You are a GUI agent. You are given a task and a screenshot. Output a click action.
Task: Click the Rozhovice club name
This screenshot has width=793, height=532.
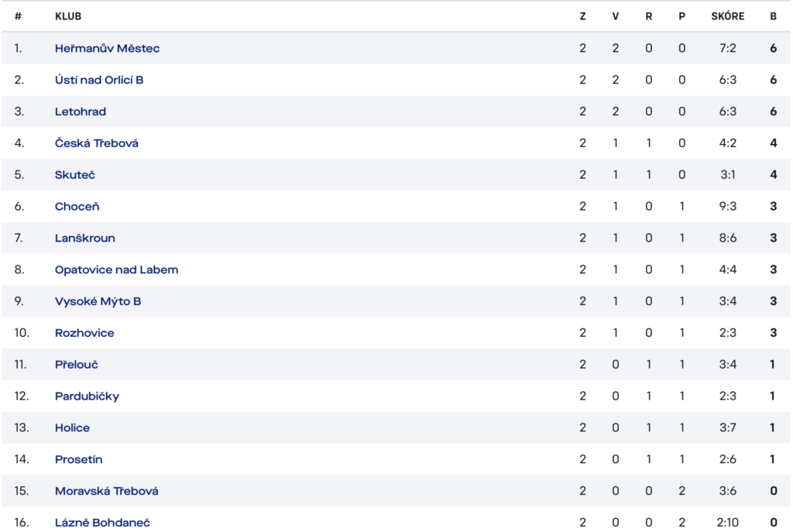pyautogui.click(x=84, y=333)
